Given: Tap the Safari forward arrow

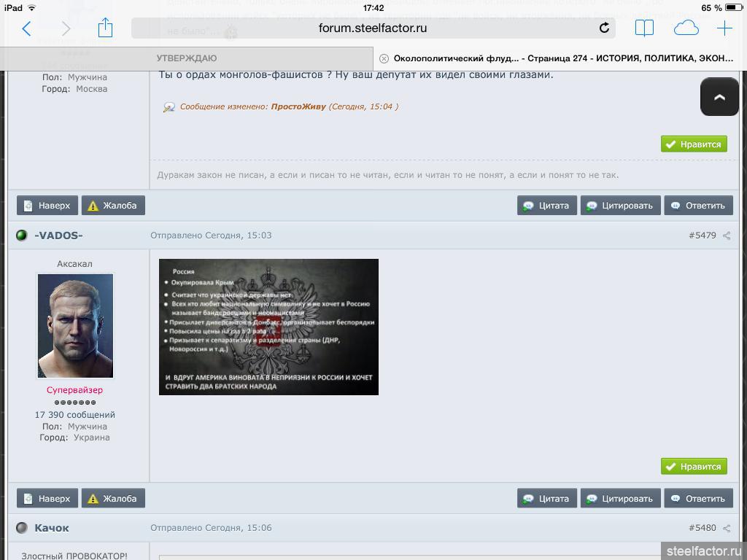Looking at the screenshot, I should click(x=66, y=28).
